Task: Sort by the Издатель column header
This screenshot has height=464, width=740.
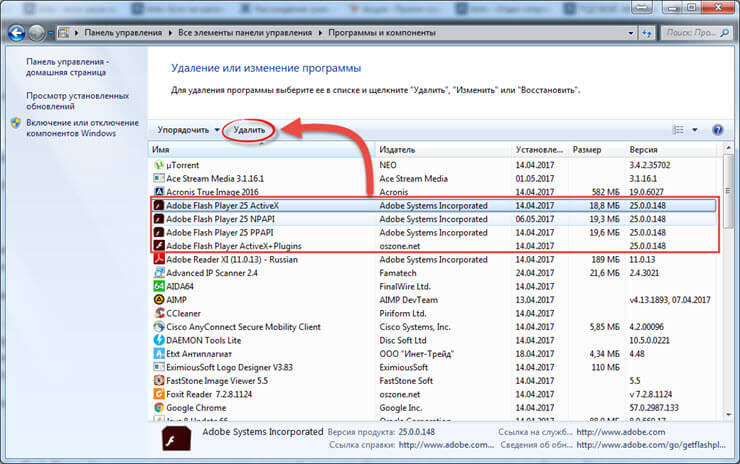Action: (444, 150)
